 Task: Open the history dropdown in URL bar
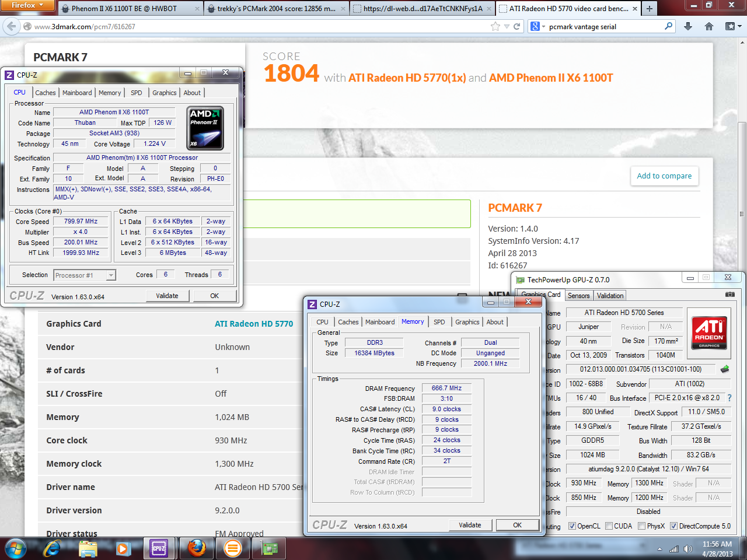[x=507, y=26]
